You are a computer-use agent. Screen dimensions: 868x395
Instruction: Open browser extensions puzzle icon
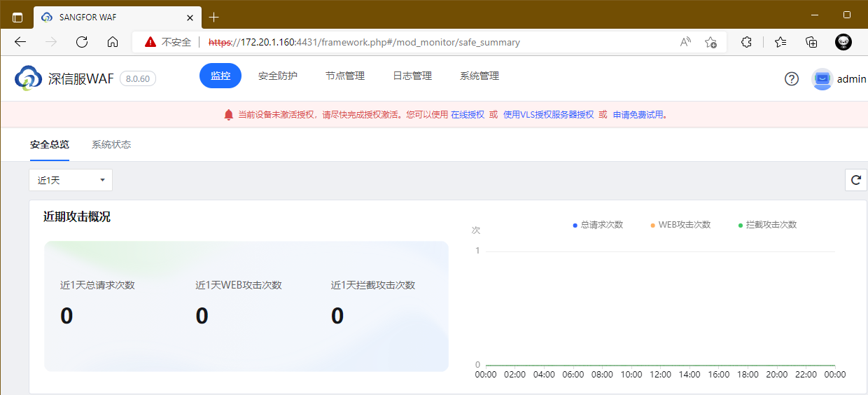click(x=746, y=42)
